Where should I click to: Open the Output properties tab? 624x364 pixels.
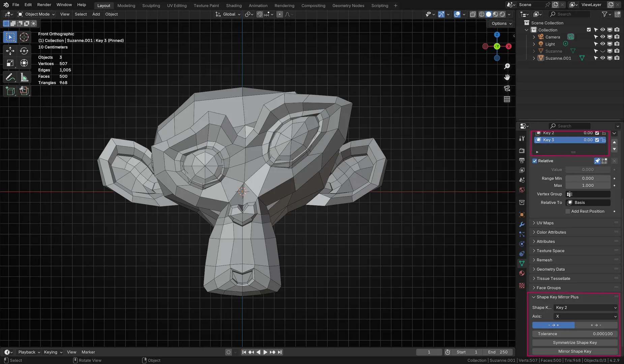522,160
